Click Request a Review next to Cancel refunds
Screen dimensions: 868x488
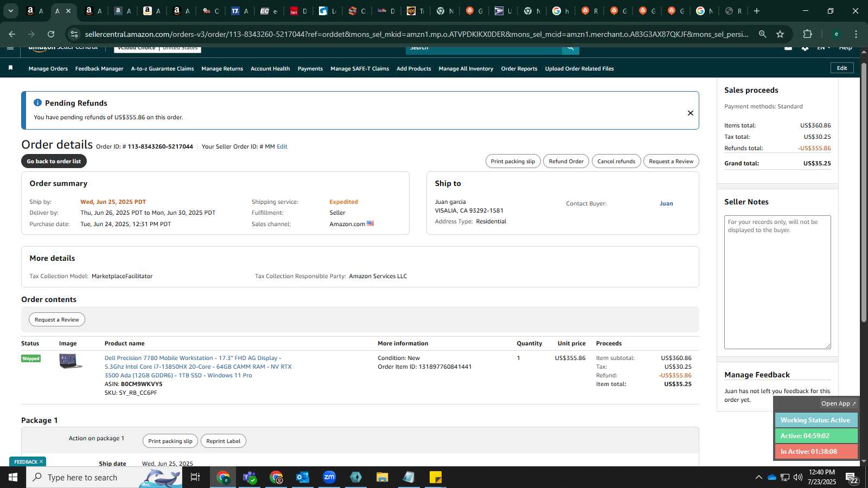(671, 161)
